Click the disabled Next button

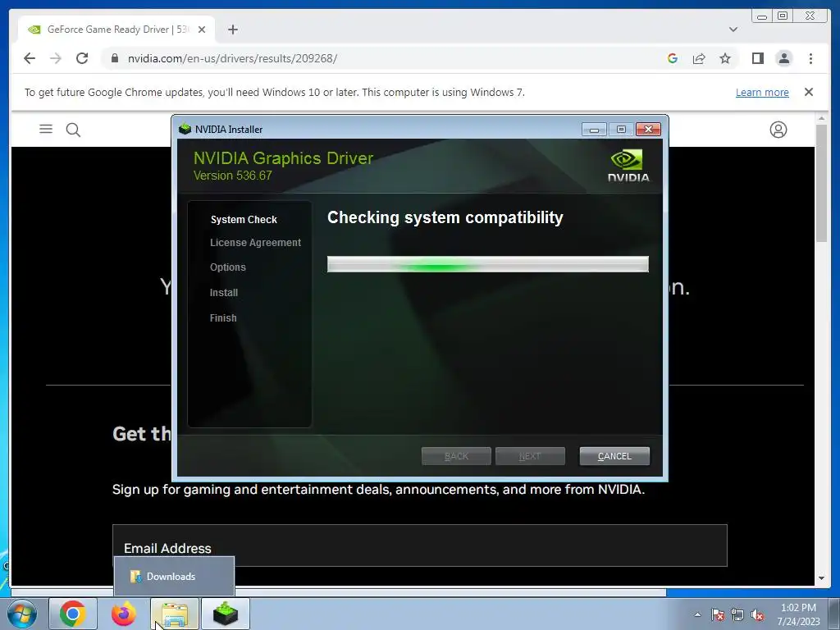pyautogui.click(x=531, y=456)
